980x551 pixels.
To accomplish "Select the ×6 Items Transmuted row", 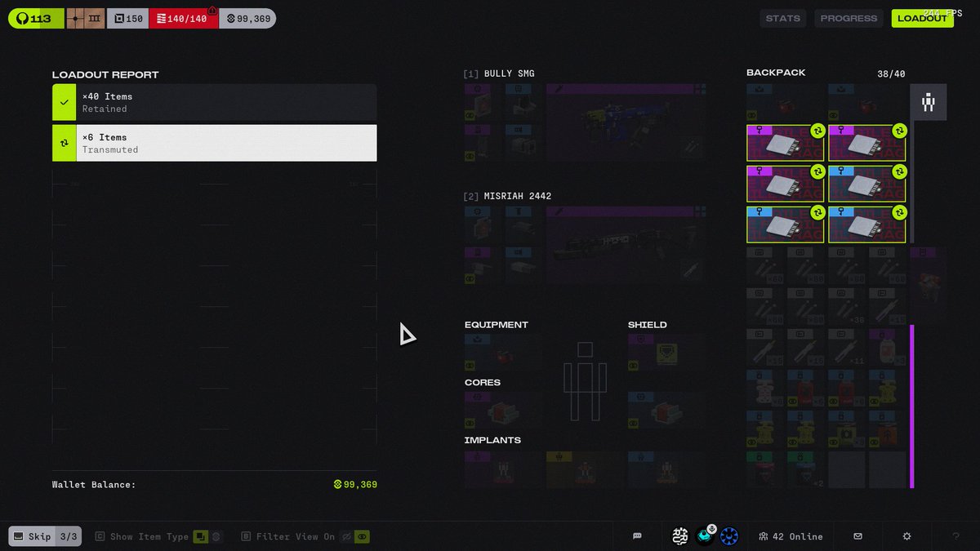I will coord(215,143).
